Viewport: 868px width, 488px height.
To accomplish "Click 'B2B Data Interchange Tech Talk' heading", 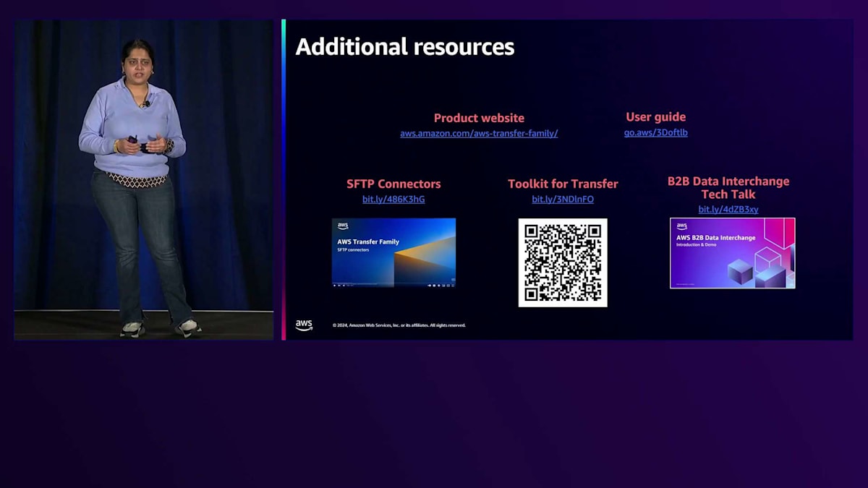I will click(728, 188).
